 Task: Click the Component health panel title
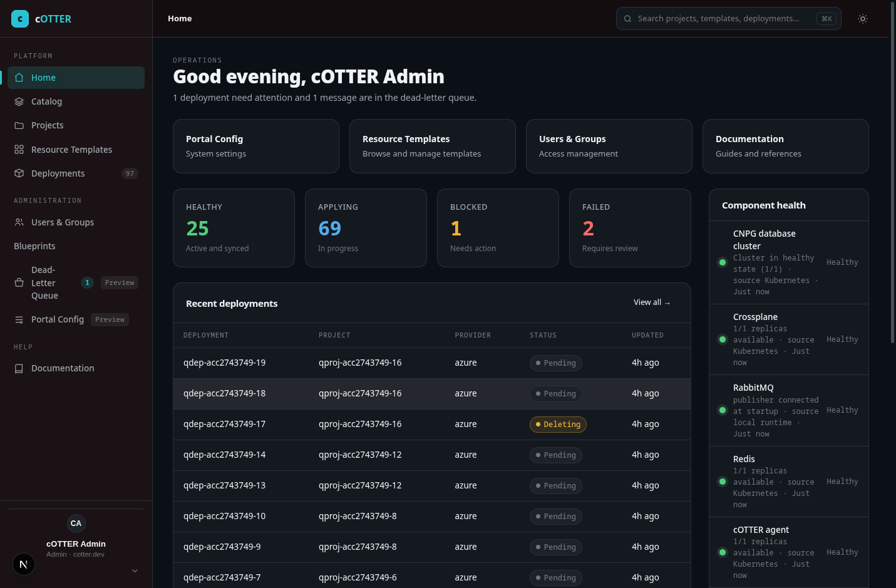(x=763, y=205)
